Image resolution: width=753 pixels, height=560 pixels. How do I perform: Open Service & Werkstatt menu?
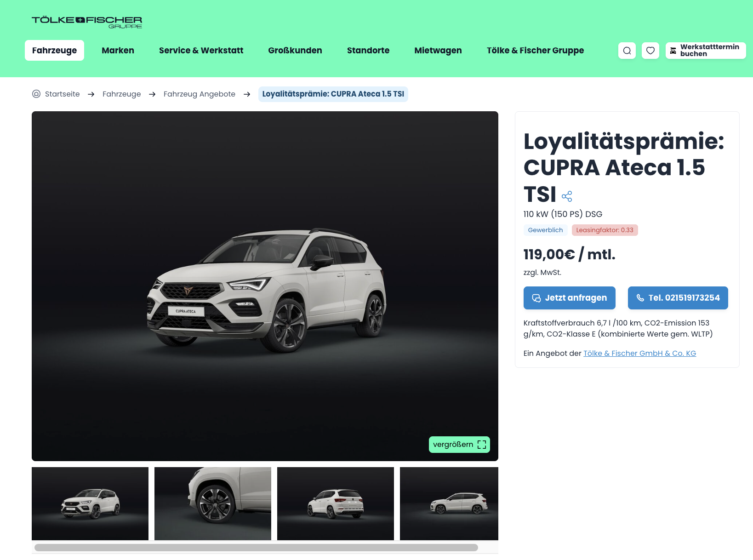[x=201, y=51]
